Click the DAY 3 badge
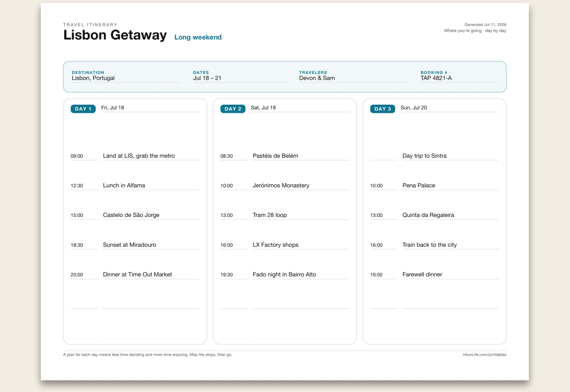Image resolution: width=570 pixels, height=392 pixels. pyautogui.click(x=383, y=109)
